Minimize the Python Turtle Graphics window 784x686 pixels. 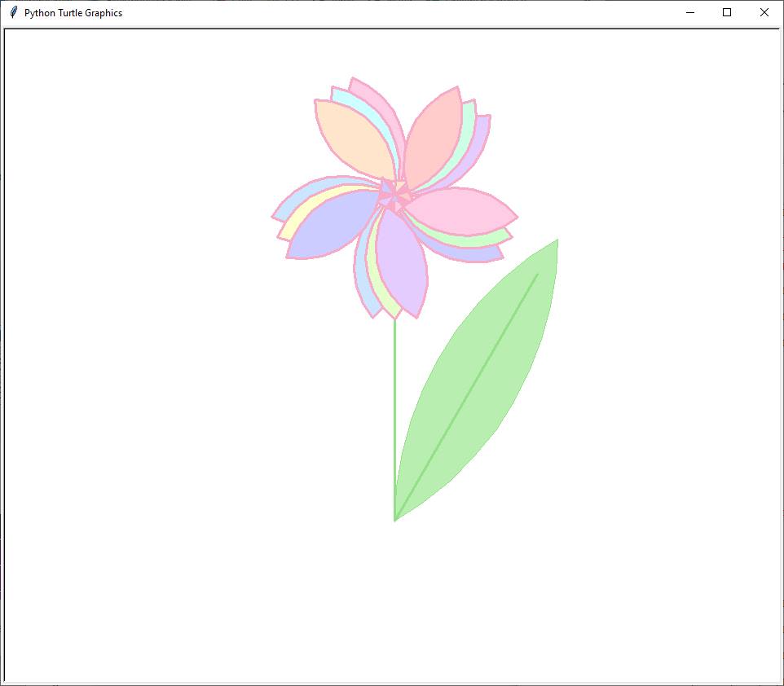point(689,12)
